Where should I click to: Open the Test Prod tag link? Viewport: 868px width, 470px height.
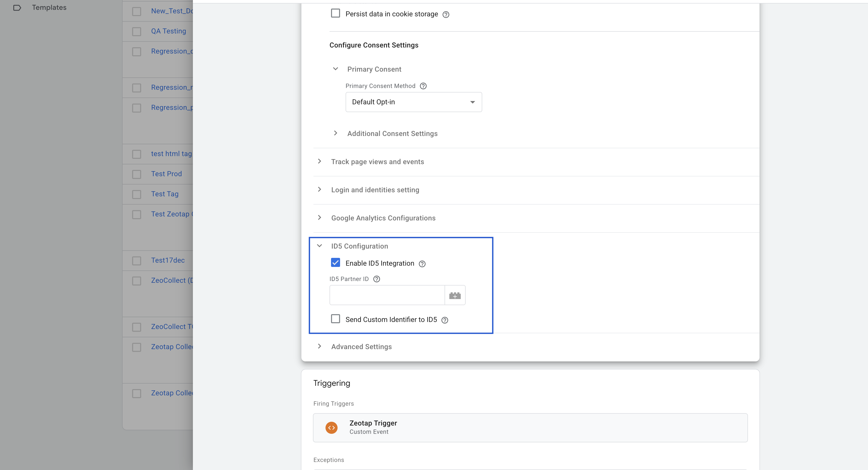(167, 174)
